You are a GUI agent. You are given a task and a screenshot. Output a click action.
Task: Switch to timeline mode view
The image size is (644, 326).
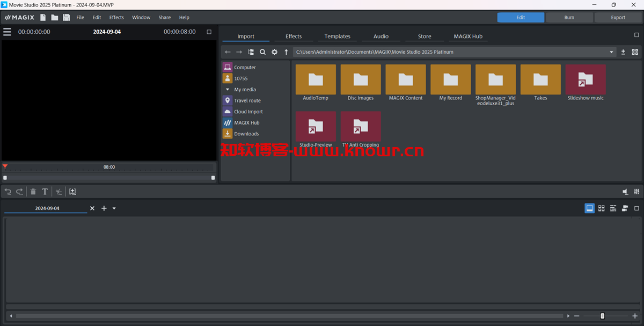click(613, 208)
